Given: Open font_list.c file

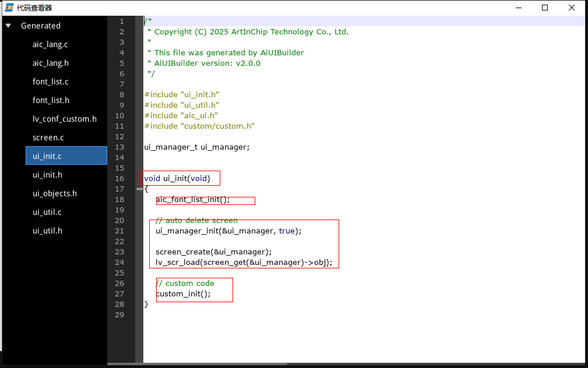Looking at the screenshot, I should coord(51,82).
